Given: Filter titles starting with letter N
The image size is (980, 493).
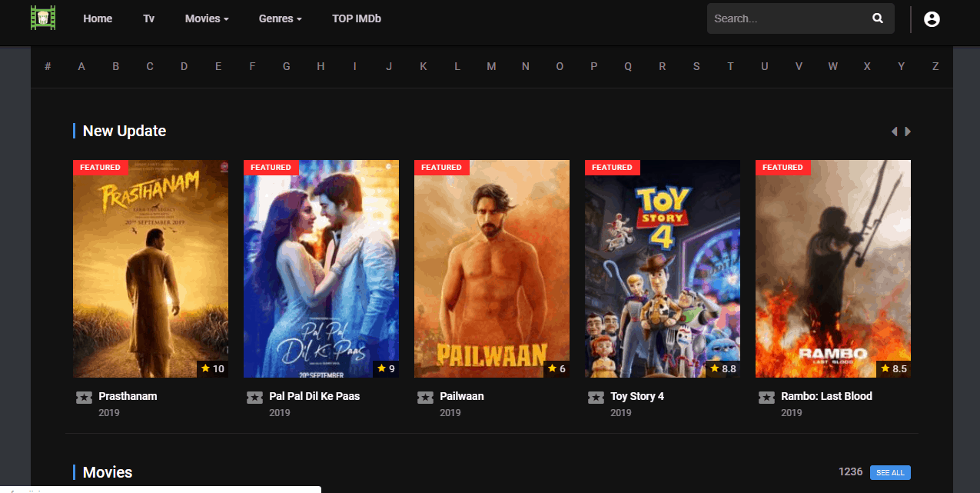Looking at the screenshot, I should (x=526, y=66).
